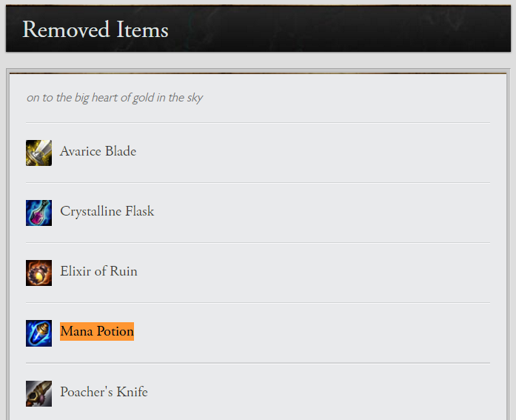The image size is (516, 420).
Task: Select the Elixir of Ruin icon
Action: 38,273
